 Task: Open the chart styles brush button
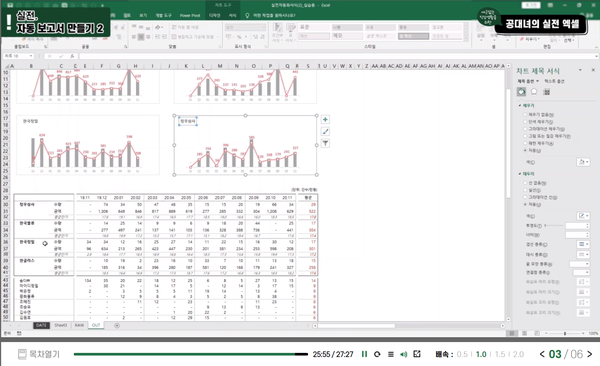[x=325, y=131]
